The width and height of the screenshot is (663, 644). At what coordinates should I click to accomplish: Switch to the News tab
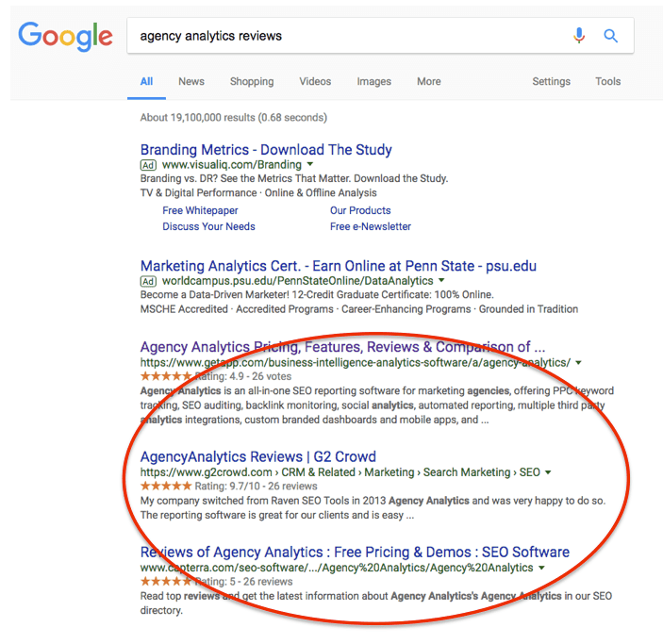tap(191, 81)
